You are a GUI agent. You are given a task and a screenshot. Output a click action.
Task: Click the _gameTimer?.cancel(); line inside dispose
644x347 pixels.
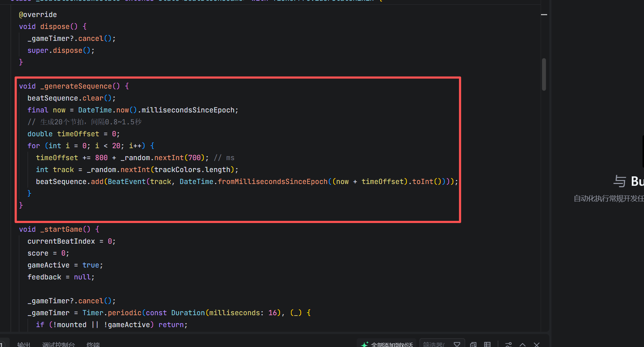coord(72,38)
